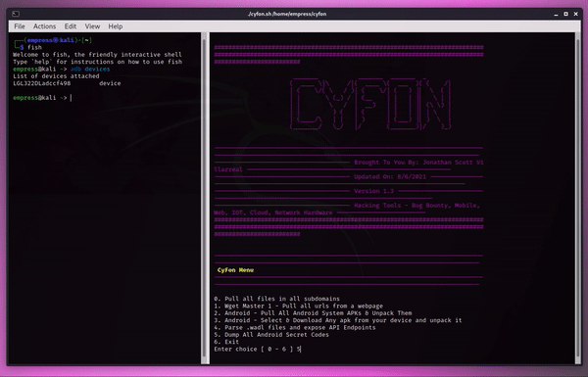Viewport: 588px width, 377px height.
Task: Close the terminal window
Action: point(575,14)
